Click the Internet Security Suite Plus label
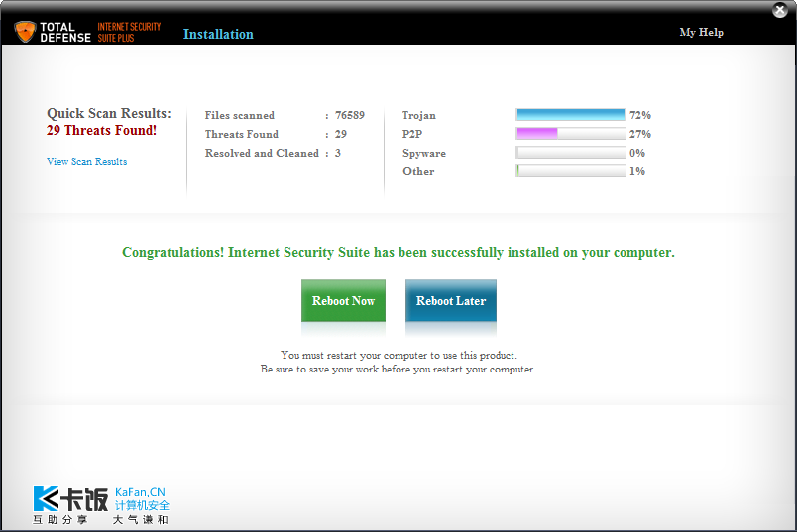This screenshot has width=797, height=532. click(129, 32)
